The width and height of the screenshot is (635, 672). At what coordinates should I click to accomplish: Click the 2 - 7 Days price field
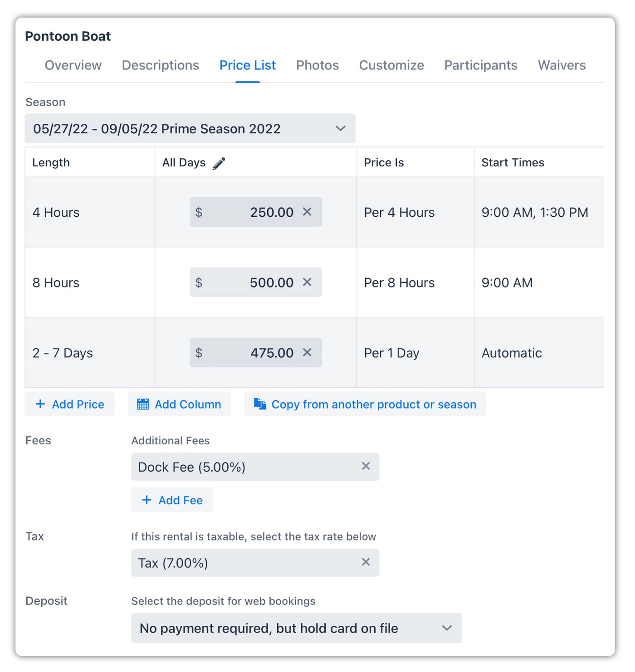pos(256,352)
